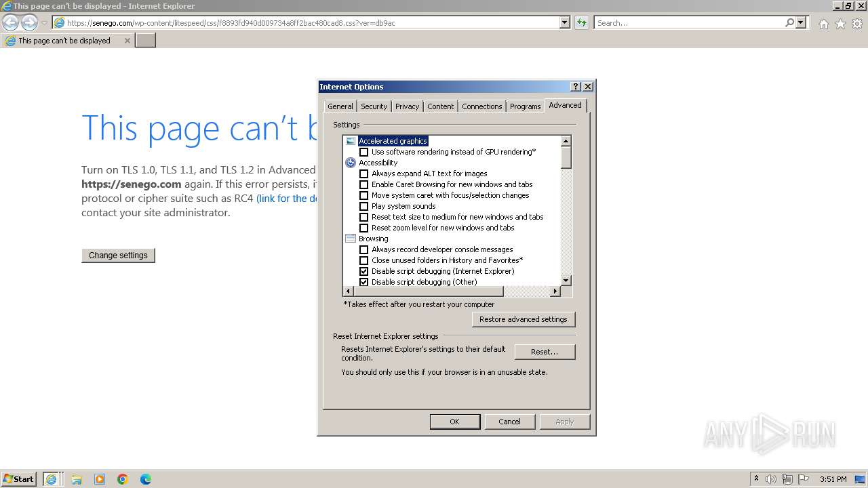The image size is (868, 488).
Task: Click the Accessibility category icon
Action: [351, 163]
